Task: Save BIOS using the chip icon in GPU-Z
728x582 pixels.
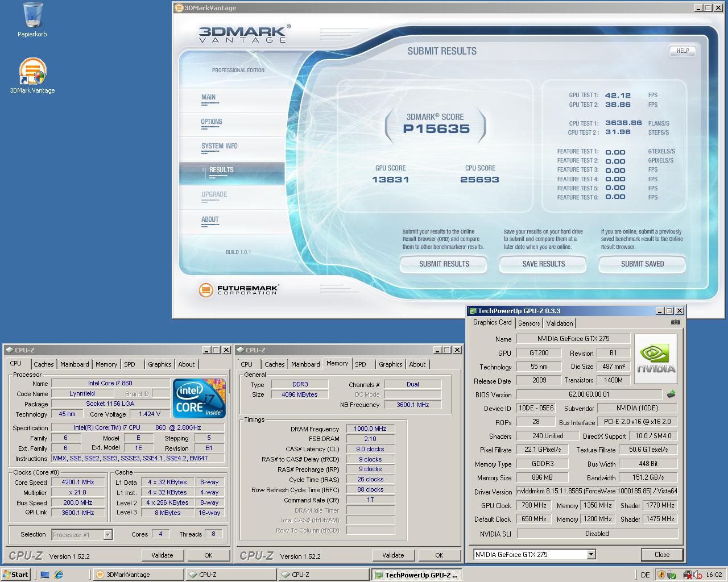Action: (x=671, y=394)
